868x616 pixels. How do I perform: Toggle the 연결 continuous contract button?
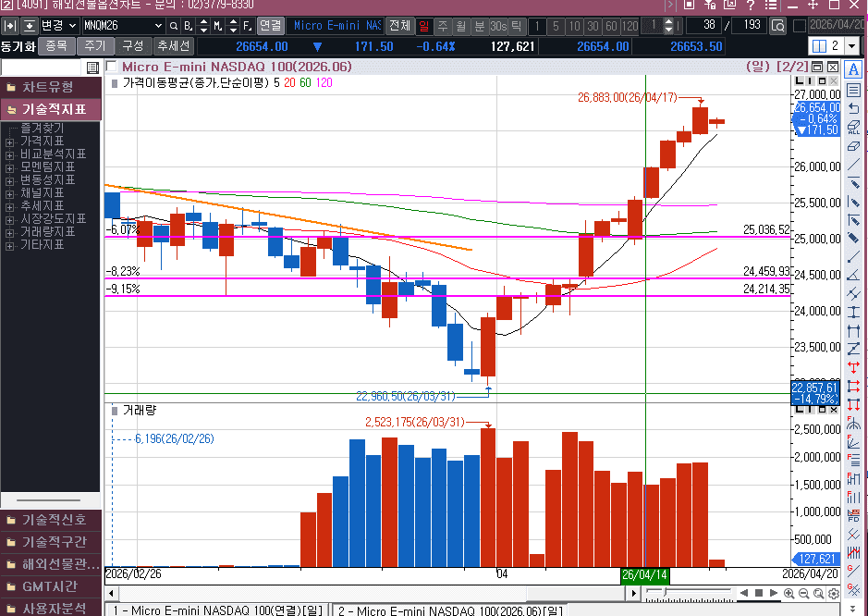[270, 25]
